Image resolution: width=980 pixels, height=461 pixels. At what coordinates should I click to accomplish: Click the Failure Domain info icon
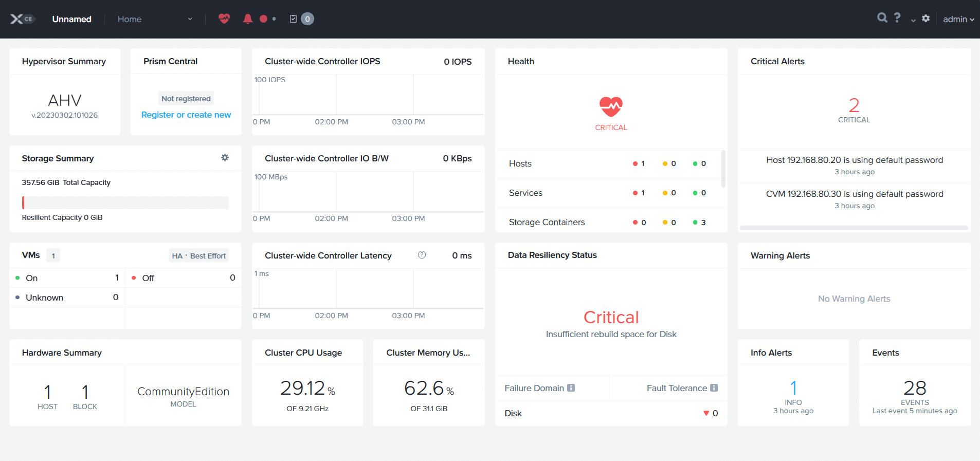pyautogui.click(x=571, y=388)
